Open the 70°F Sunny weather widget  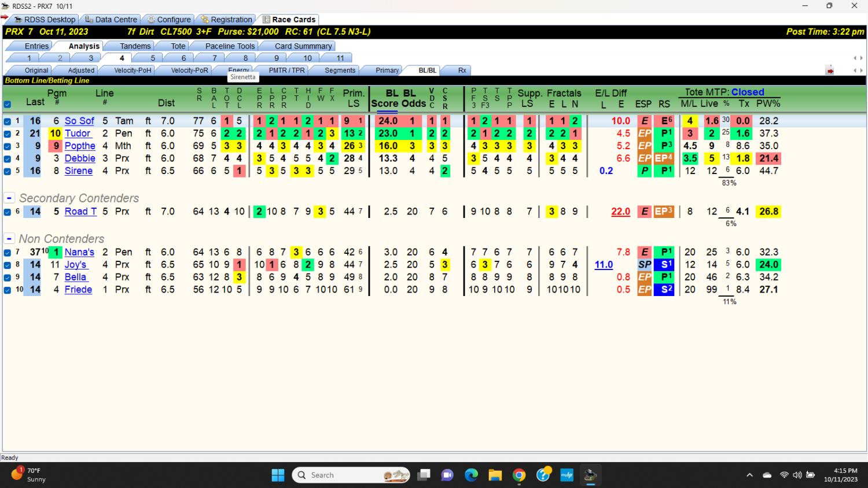[x=28, y=475]
